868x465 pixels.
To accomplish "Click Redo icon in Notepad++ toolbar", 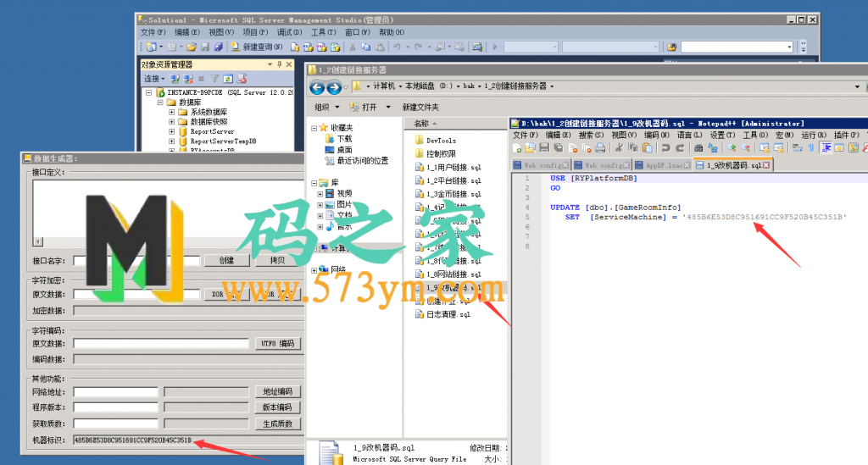I will click(680, 147).
